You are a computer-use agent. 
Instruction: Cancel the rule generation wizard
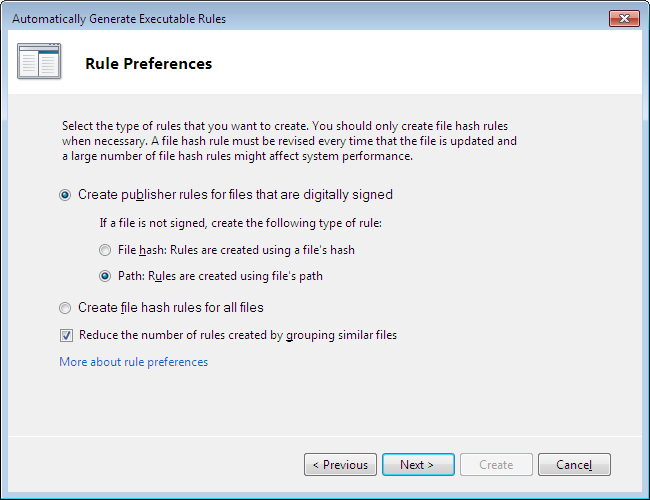point(574,465)
